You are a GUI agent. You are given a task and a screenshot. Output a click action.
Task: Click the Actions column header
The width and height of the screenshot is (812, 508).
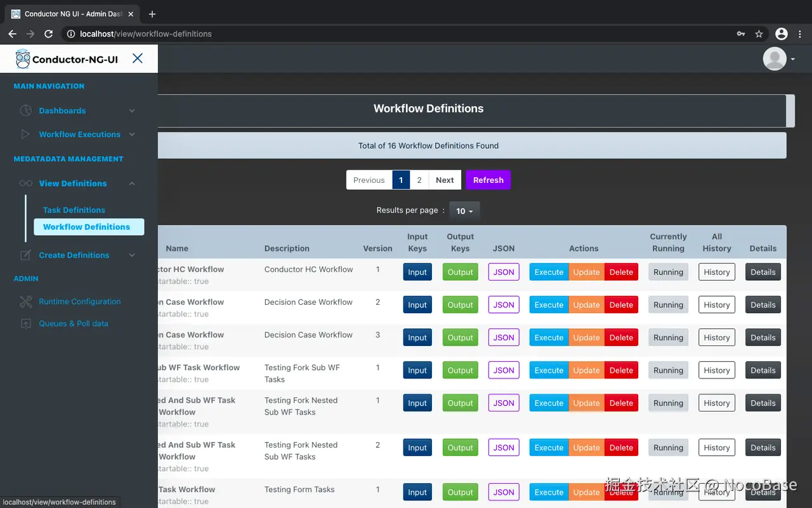(x=584, y=249)
